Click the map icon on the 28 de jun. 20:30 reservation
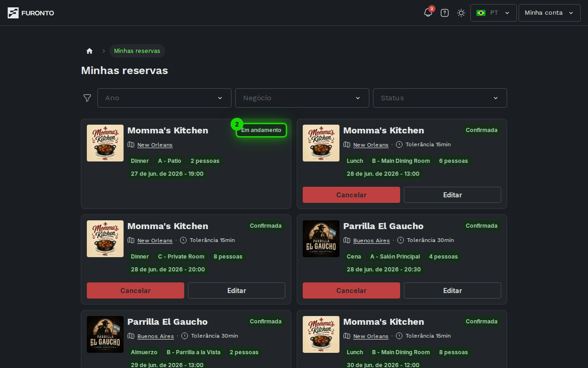Image resolution: width=588 pixels, height=368 pixels. click(x=347, y=241)
